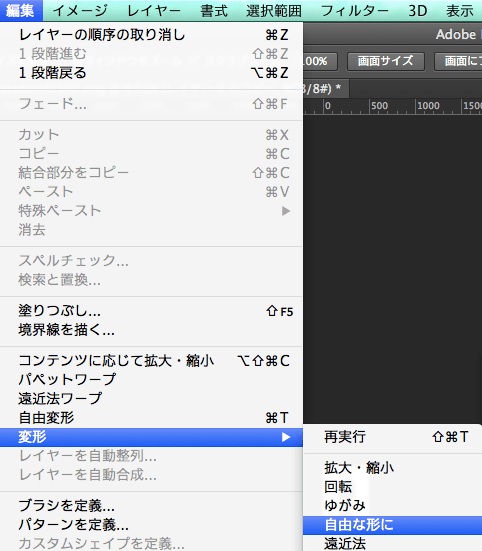Select 拡大・縮小 scale option

(393, 468)
